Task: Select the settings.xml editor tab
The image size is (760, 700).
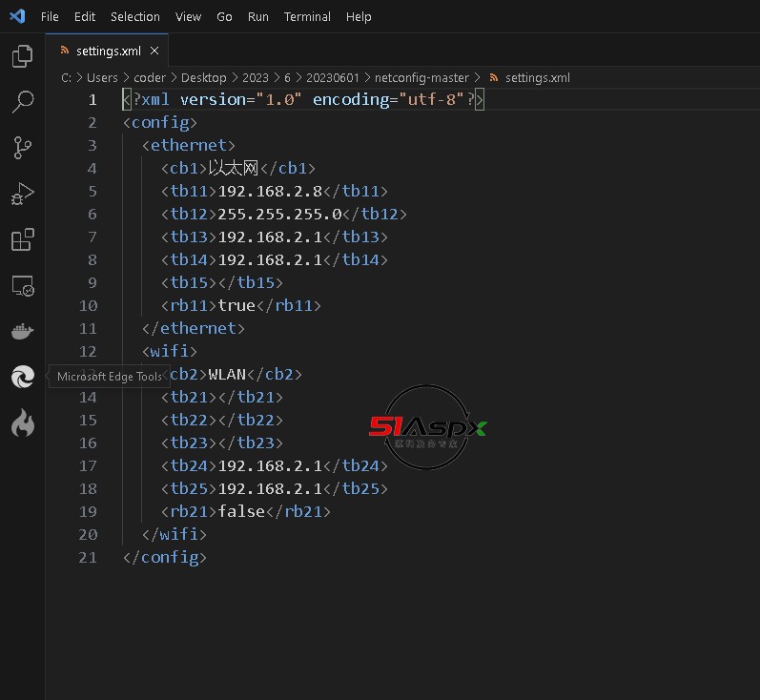Action: tap(107, 51)
